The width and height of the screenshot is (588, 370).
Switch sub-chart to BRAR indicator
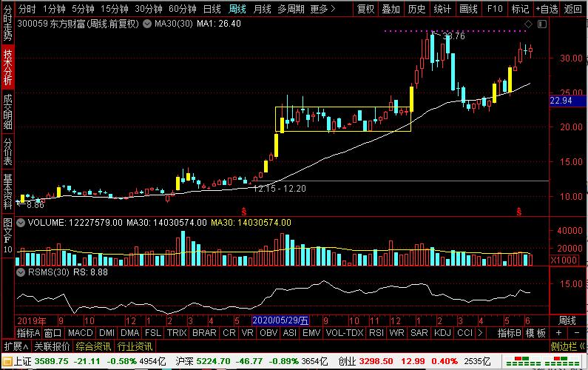pos(204,333)
